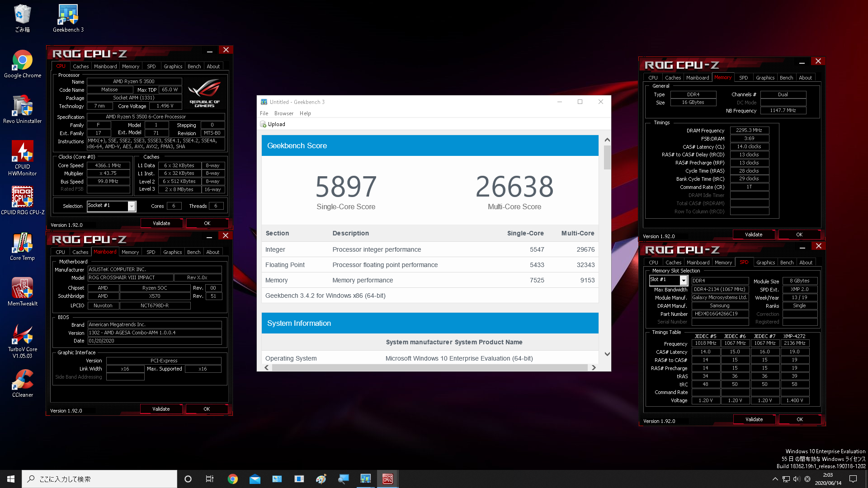Expand the Slot #1 memory slot dropdown
The image size is (868, 488).
point(684,280)
